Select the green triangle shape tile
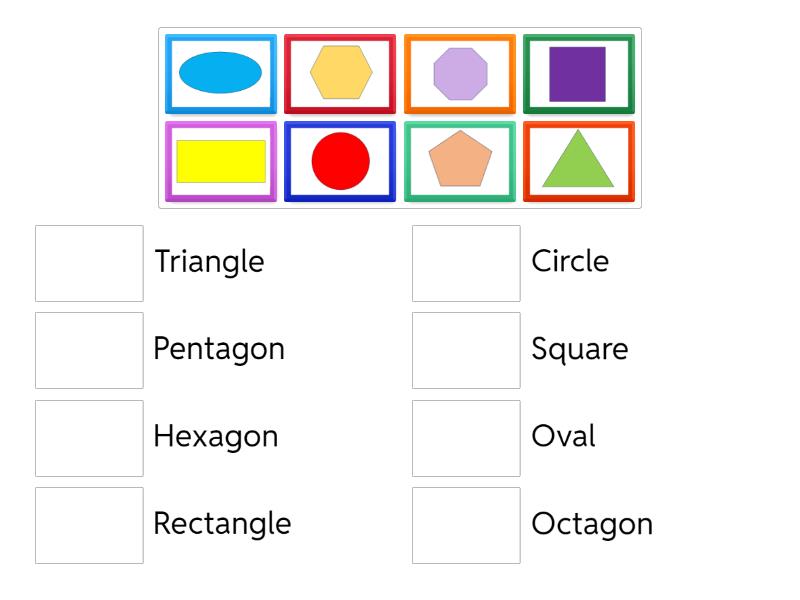Viewport: 800px width, 600px height. (578, 160)
